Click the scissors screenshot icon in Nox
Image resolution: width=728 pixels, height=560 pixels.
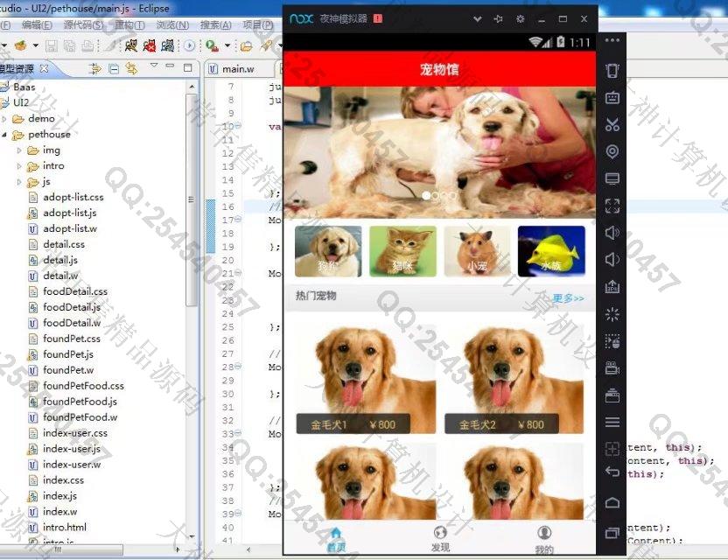pyautogui.click(x=612, y=124)
